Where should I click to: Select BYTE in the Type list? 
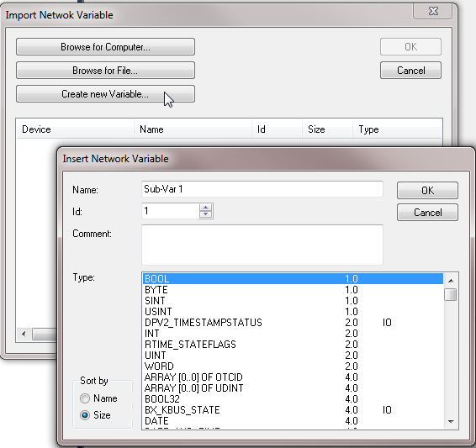(x=293, y=290)
